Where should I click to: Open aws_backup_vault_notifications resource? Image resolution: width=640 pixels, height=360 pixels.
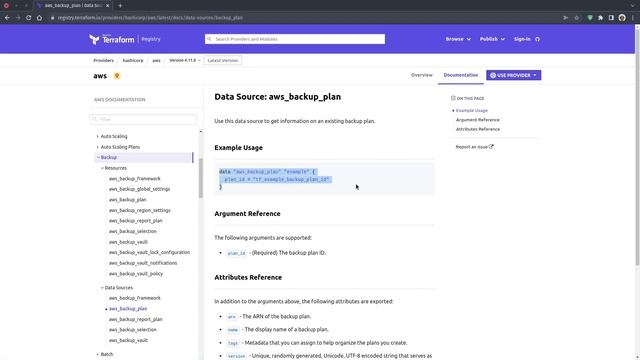(x=143, y=263)
